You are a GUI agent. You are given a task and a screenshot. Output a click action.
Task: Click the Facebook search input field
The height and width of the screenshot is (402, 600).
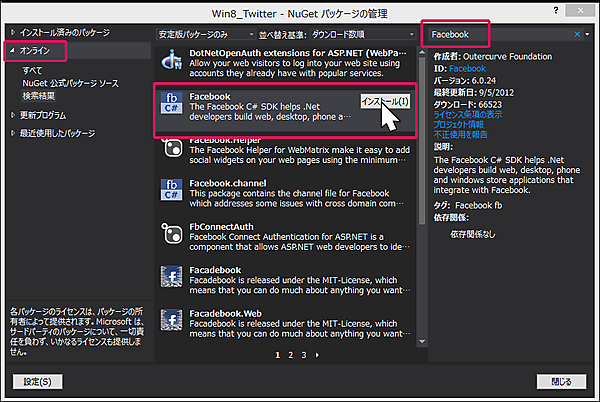[x=501, y=34]
